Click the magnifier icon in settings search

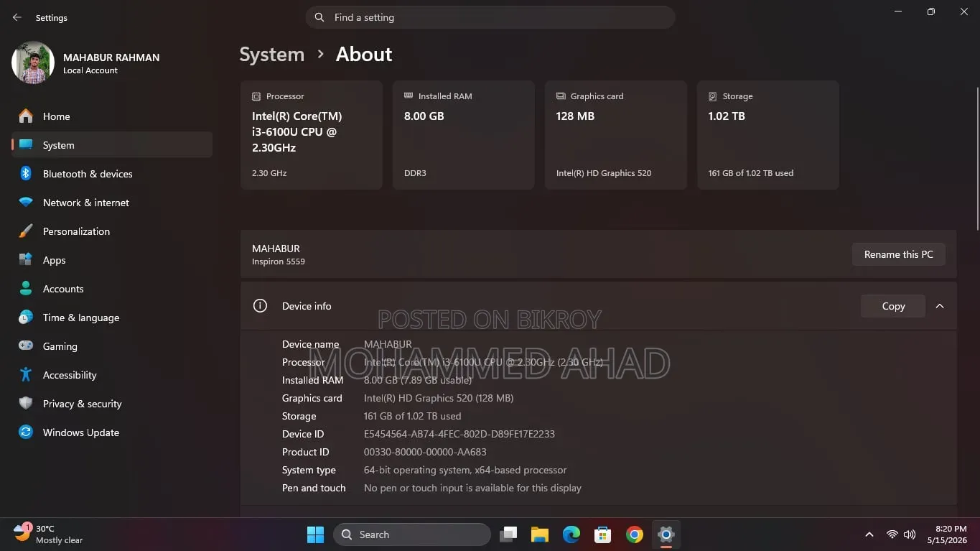tap(319, 17)
